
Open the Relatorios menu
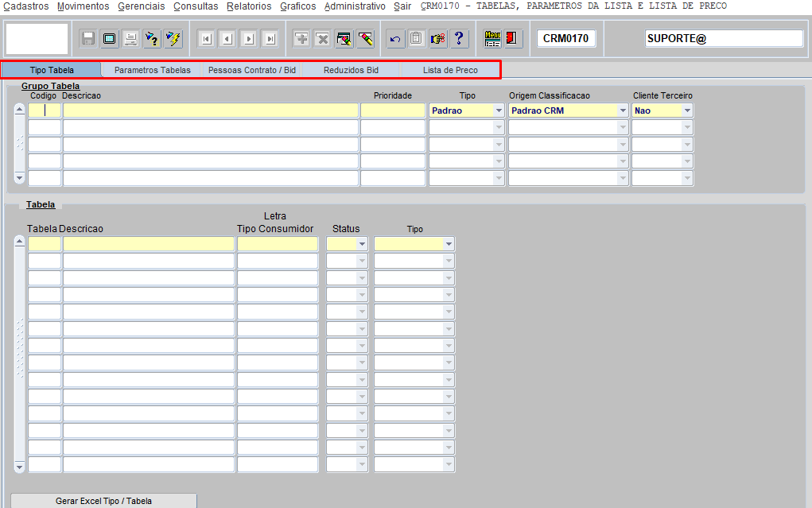(249, 6)
